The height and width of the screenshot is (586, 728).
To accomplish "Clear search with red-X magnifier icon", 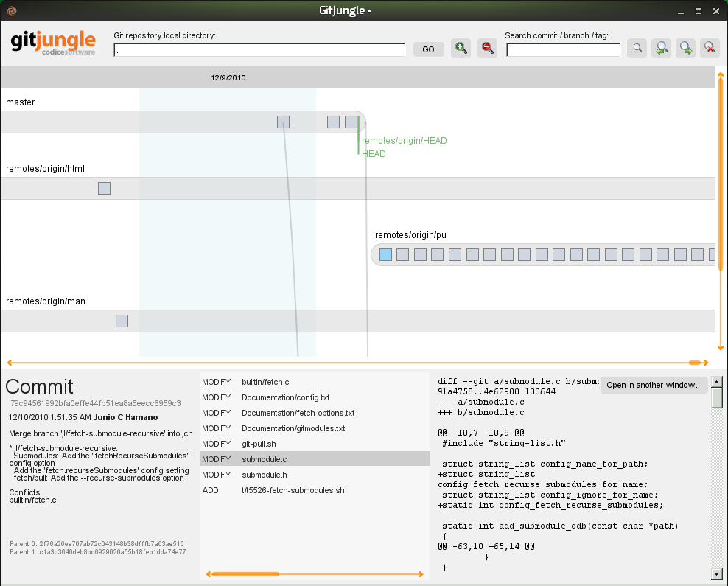I will pos(710,49).
